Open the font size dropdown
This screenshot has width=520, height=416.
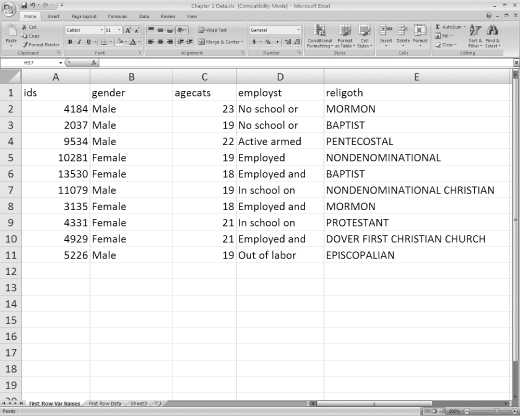119,30
